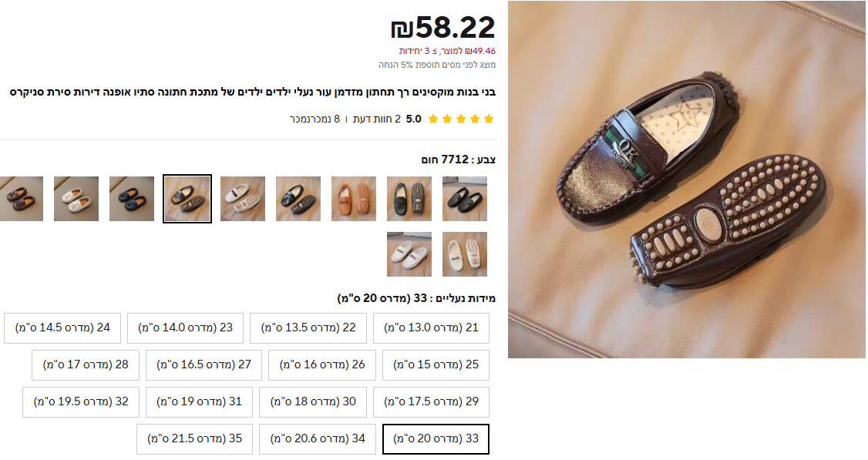
Task: Select the highlighted size 33 option
Action: (x=436, y=439)
